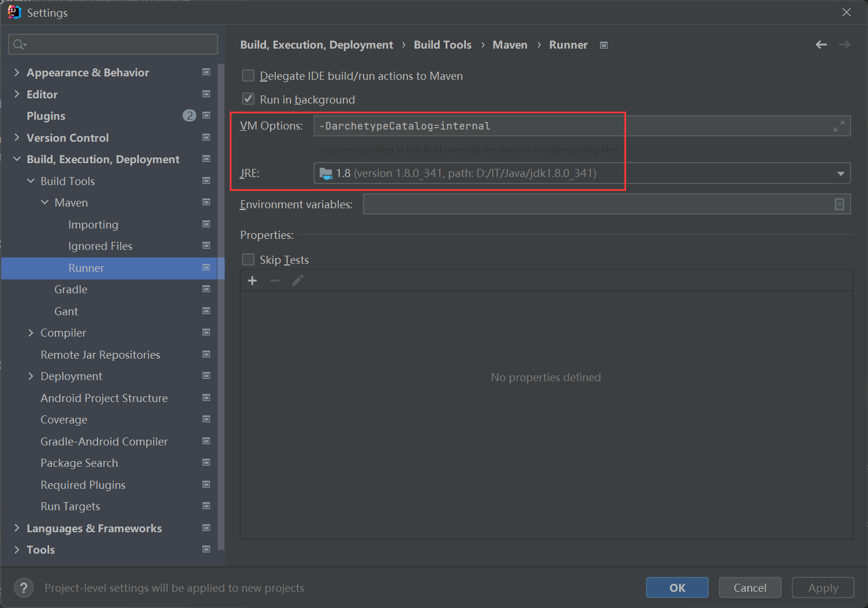
Task: Open the Plugins settings page
Action: (46, 116)
